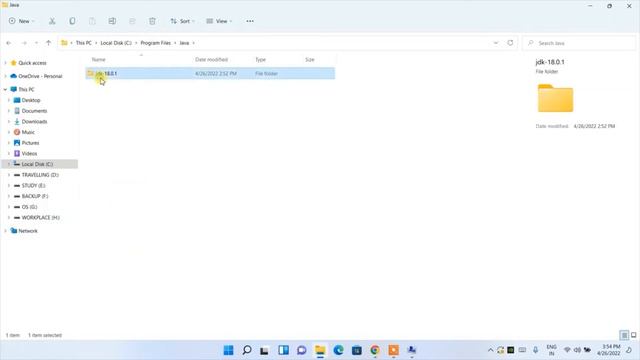Click the Share icon in toolbar
The image size is (640, 360).
[132, 21]
